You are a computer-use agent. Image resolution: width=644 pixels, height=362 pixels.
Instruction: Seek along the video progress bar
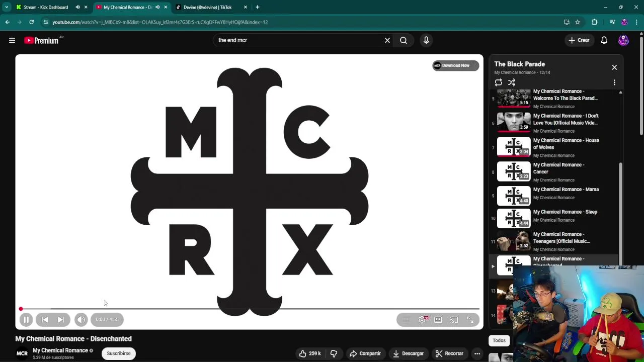pyautogui.click(x=250, y=309)
